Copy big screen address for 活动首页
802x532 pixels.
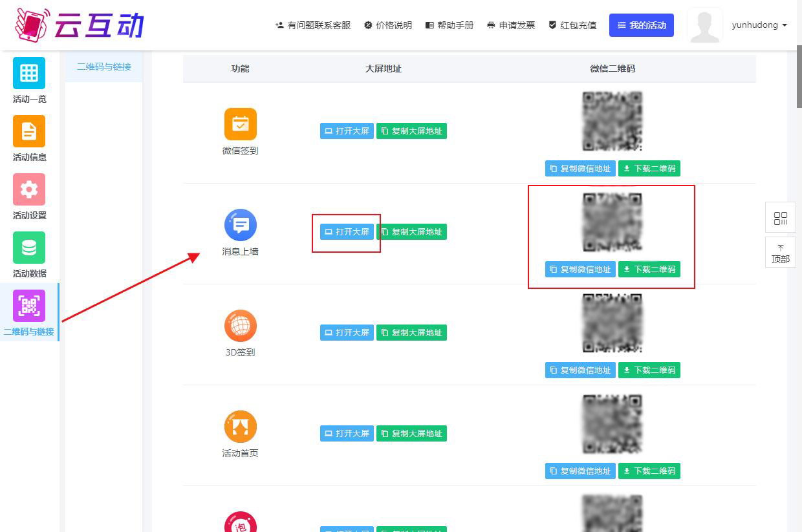(x=411, y=434)
